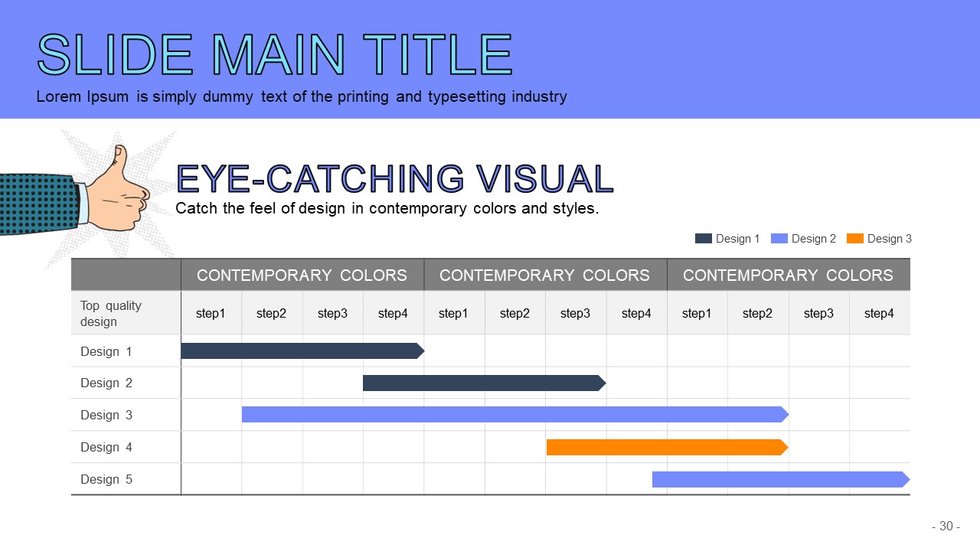Click the first CONTEMPORARY COLORS header cell
980x551 pixels.
point(302,275)
